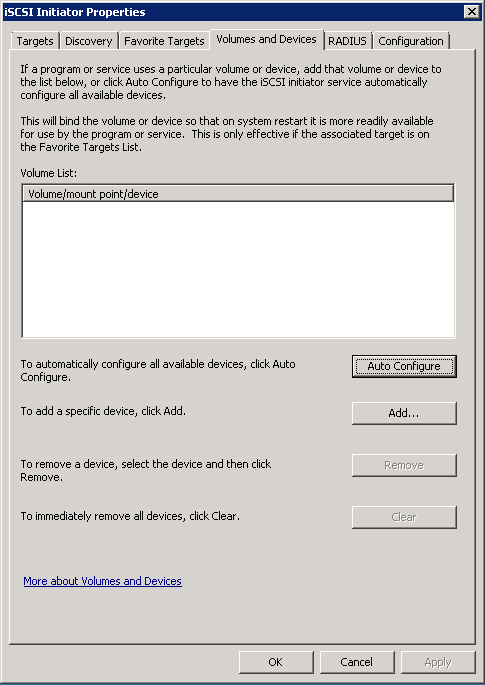Image resolution: width=485 pixels, height=685 pixels.
Task: Close the iSCSI Initiator Properties window
Action: 472,12
